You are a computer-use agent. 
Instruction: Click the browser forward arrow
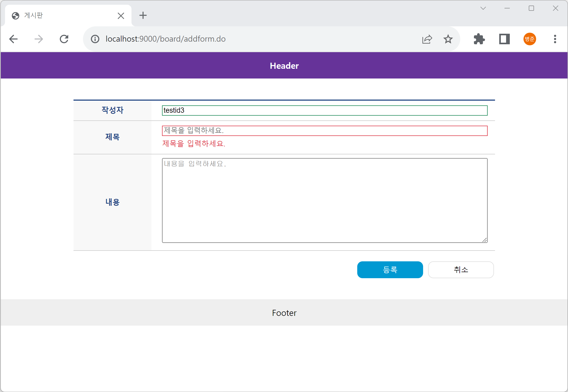(x=39, y=39)
